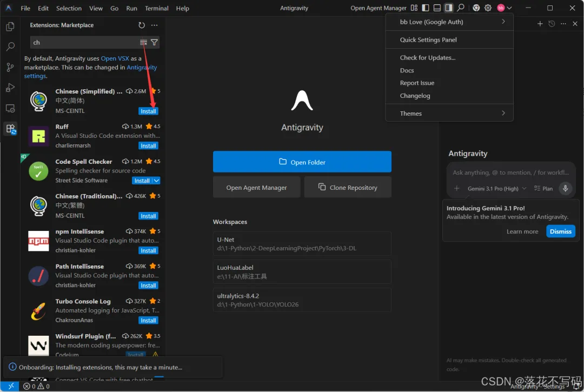Screen dimensions: 584x392
Task: Open agent conversation history
Action: tap(552, 23)
